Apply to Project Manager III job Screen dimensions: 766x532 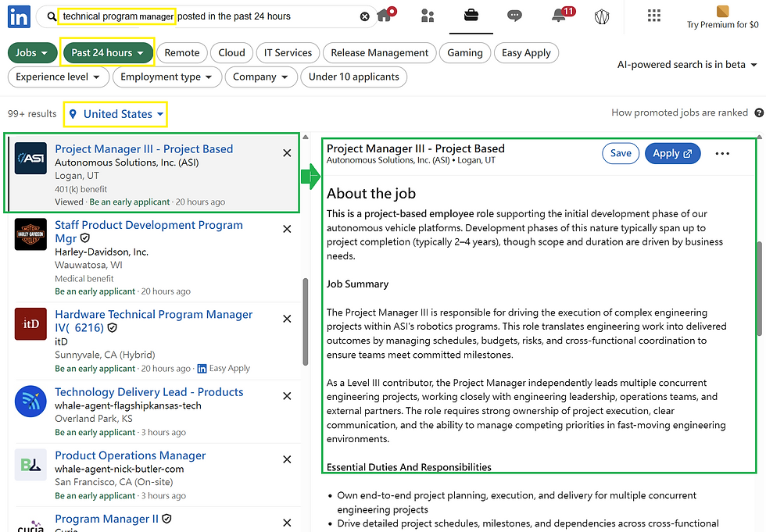(x=673, y=153)
